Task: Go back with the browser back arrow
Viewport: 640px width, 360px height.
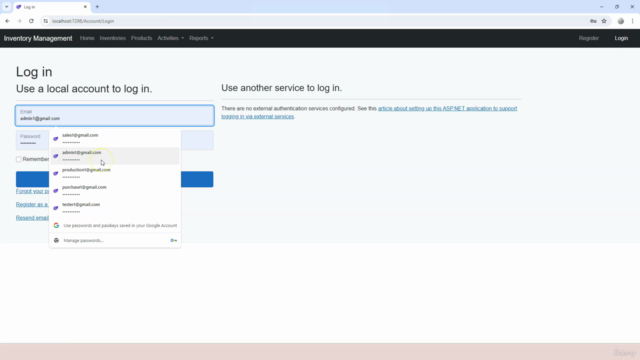Action: click(7, 21)
